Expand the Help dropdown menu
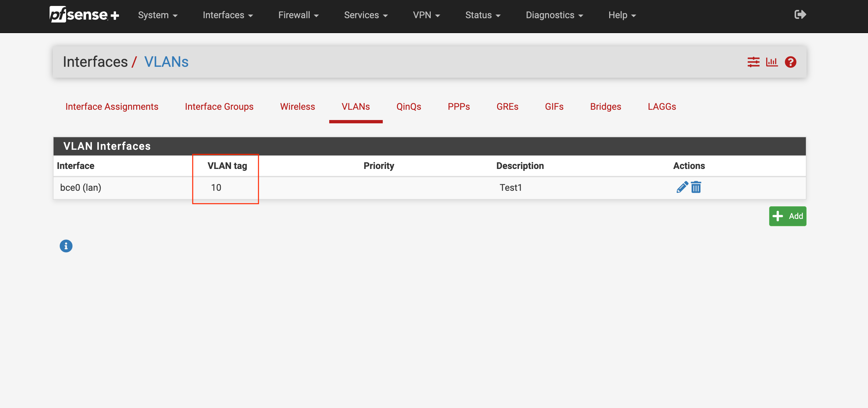Viewport: 868px width, 408px height. [x=622, y=15]
